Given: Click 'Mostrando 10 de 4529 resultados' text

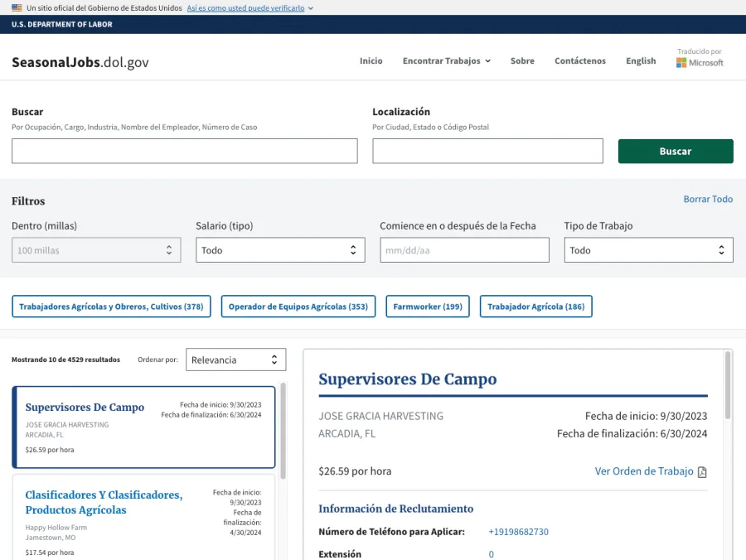Looking at the screenshot, I should pyautogui.click(x=65, y=360).
